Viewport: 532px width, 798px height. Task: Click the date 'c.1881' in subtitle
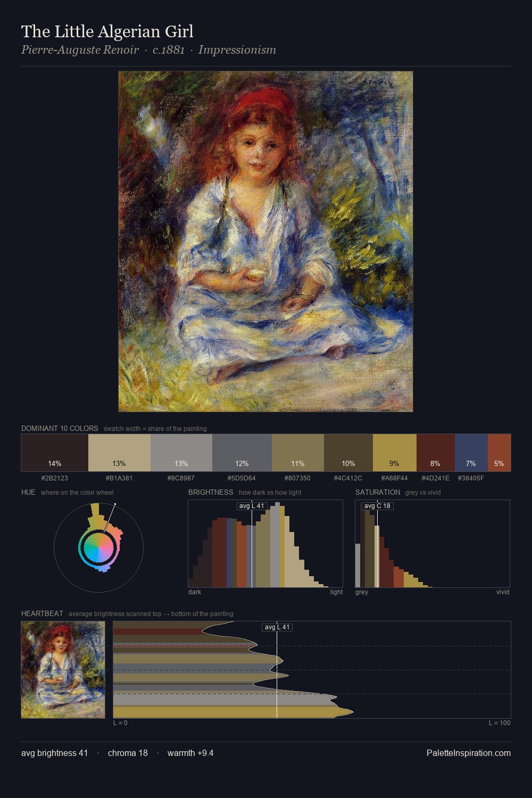tap(169, 50)
